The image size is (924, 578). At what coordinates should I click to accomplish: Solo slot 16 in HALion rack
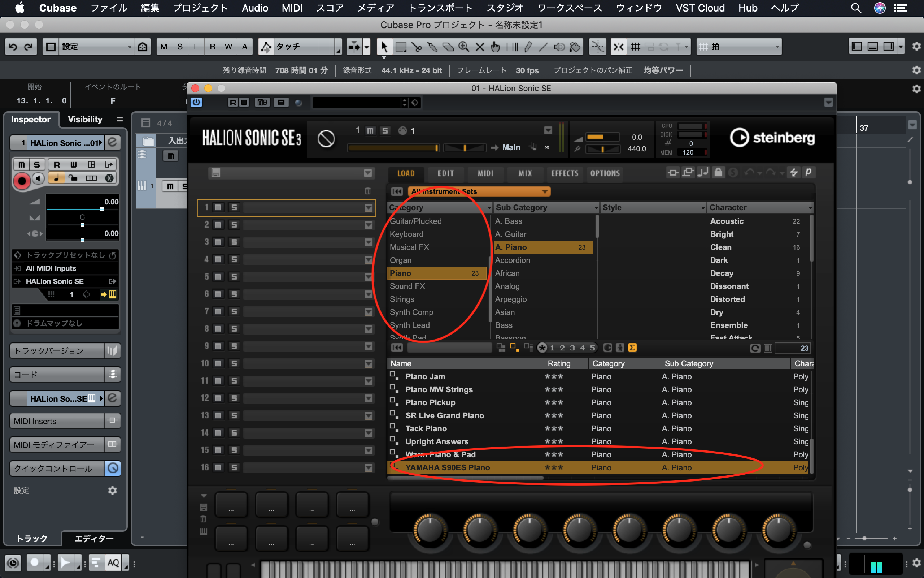234,467
